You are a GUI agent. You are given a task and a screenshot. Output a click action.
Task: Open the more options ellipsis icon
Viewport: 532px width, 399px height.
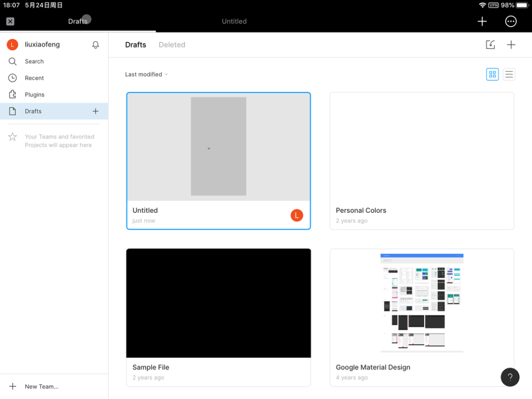click(x=511, y=21)
